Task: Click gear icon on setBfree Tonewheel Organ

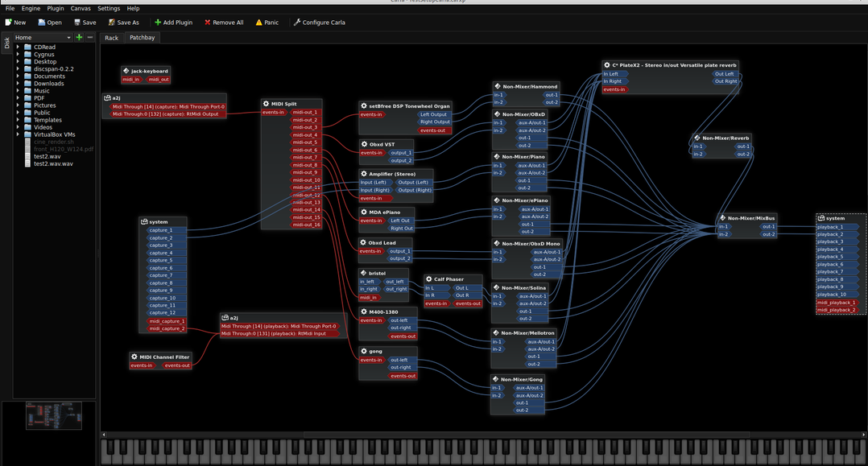Action: point(364,105)
